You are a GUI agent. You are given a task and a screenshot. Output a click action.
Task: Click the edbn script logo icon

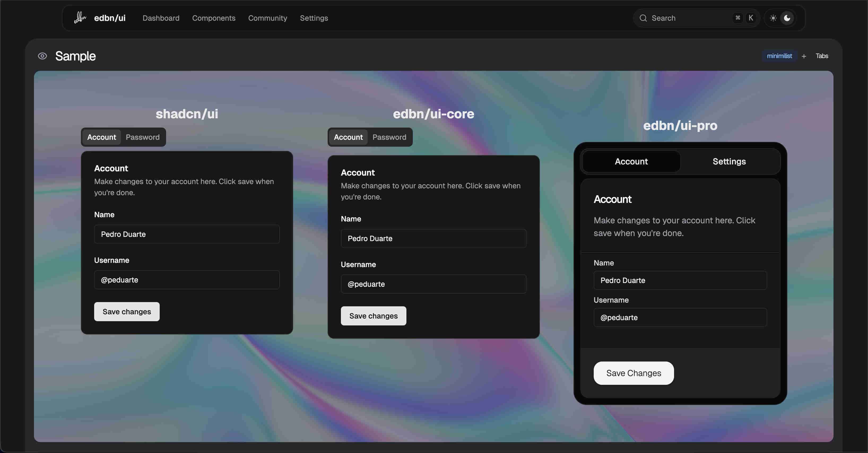80,18
